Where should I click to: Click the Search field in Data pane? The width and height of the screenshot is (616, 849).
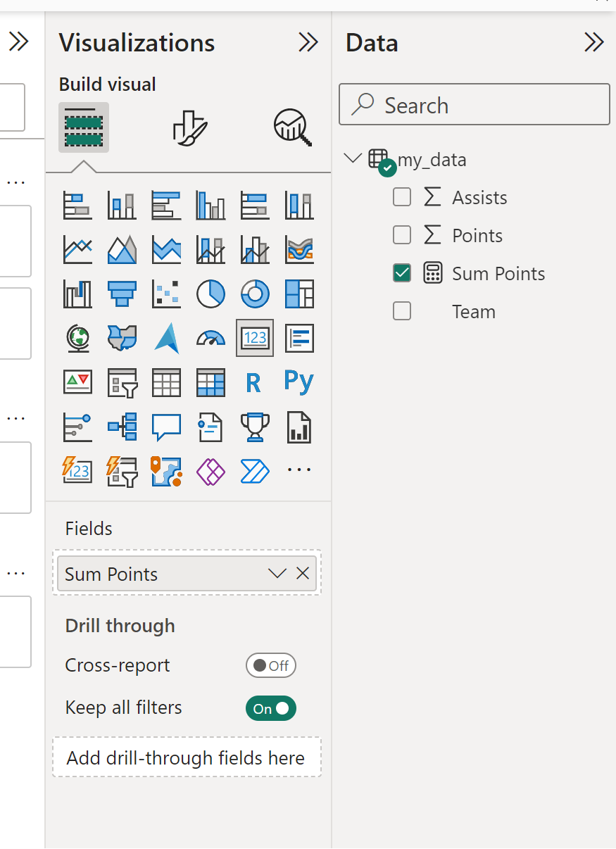474,104
